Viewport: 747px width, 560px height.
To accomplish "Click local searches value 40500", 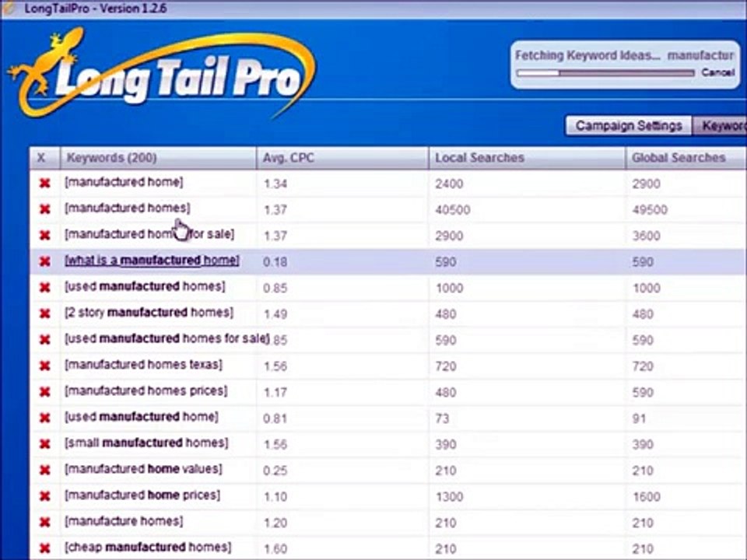I will point(453,210).
